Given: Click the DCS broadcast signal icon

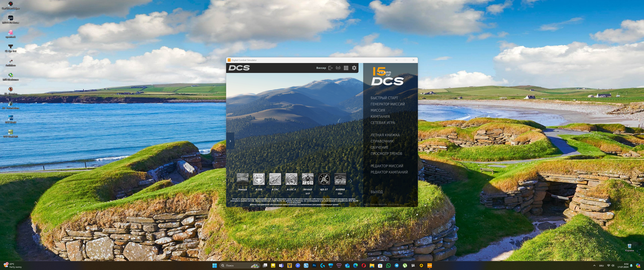Looking at the screenshot, I should point(338,68).
